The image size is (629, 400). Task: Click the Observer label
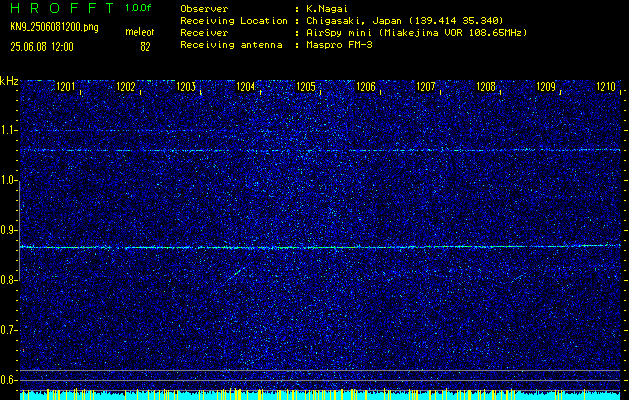point(204,9)
